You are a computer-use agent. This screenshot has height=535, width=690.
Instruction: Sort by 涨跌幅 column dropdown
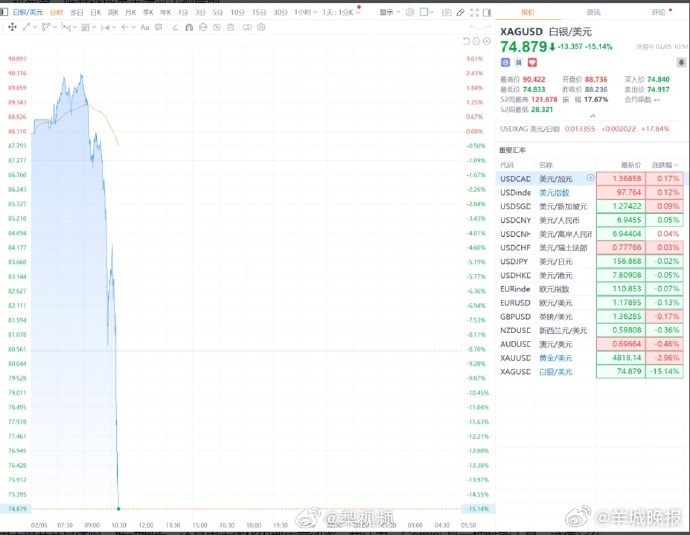coord(665,165)
